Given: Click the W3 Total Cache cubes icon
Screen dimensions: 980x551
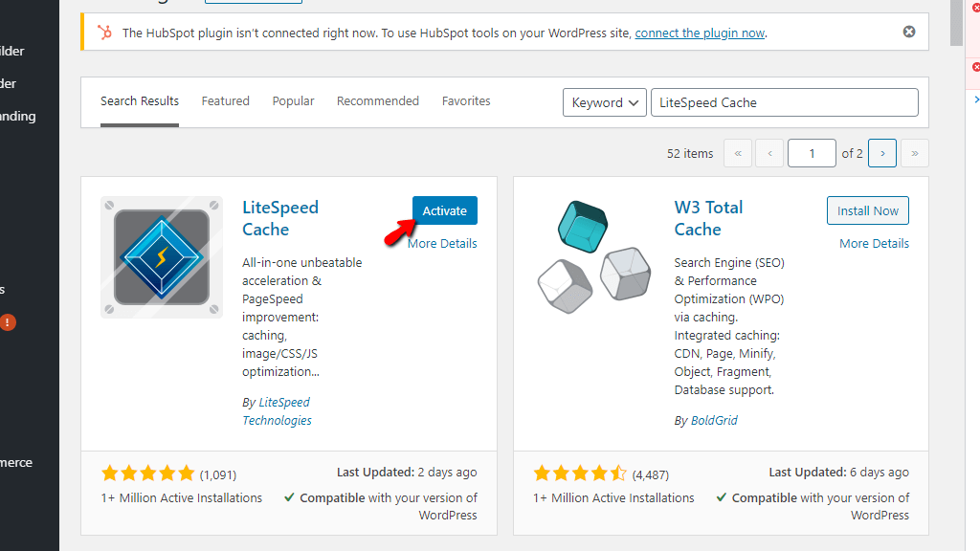Looking at the screenshot, I should tap(593, 257).
